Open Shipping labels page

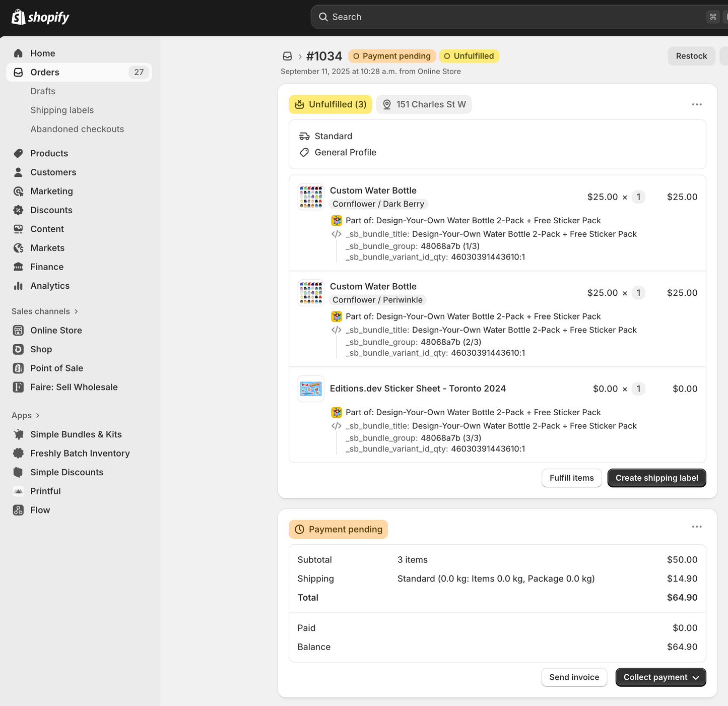pos(62,110)
